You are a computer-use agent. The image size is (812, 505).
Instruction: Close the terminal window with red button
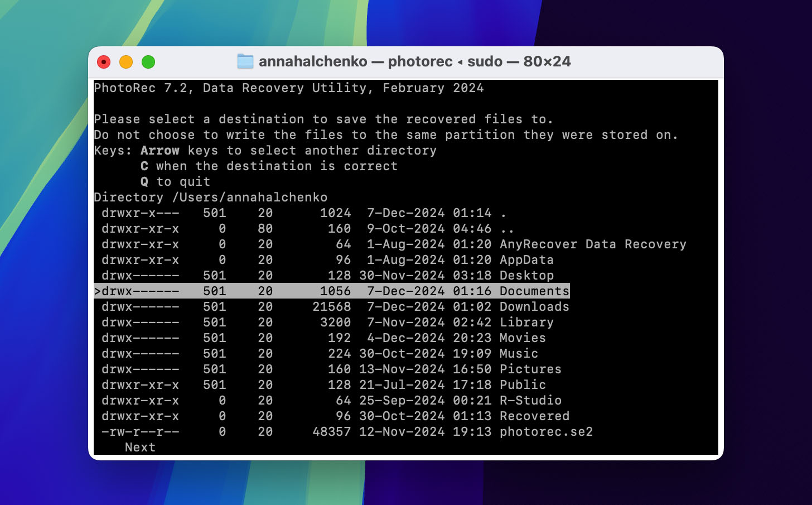coord(104,62)
